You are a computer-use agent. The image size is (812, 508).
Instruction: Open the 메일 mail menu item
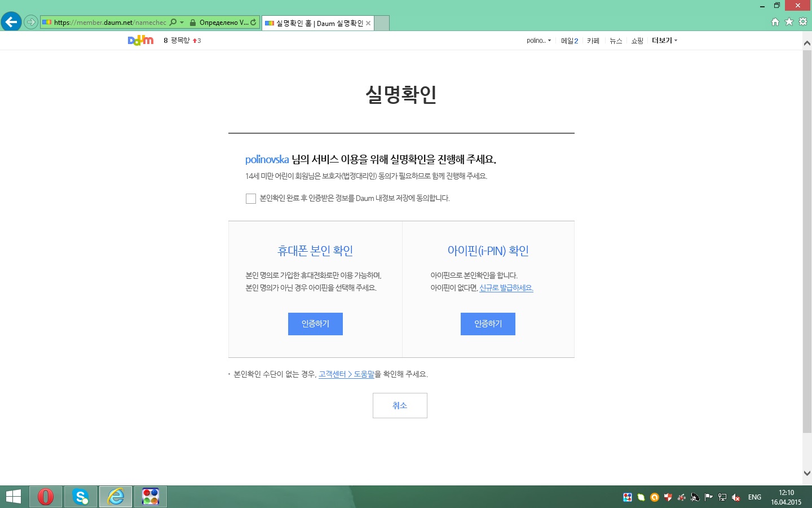click(569, 41)
